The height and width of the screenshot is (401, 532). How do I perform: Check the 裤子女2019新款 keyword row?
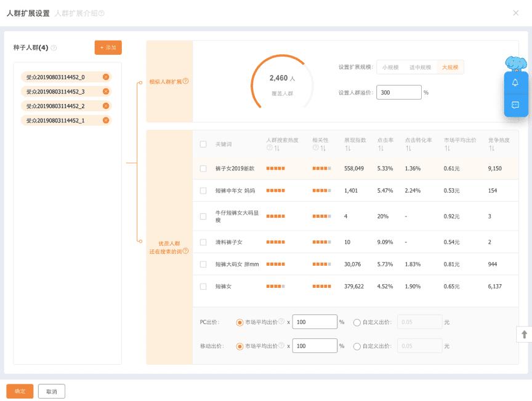[x=202, y=167]
